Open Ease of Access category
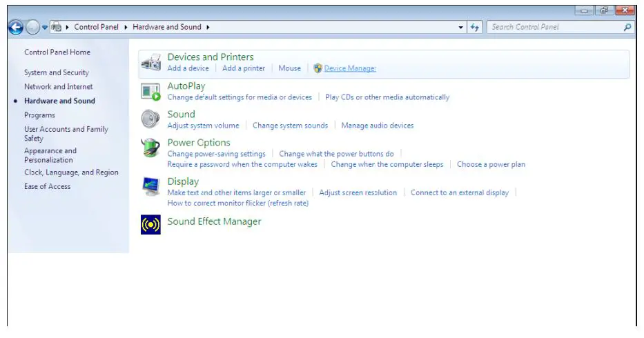The image size is (644, 338). [x=47, y=186]
